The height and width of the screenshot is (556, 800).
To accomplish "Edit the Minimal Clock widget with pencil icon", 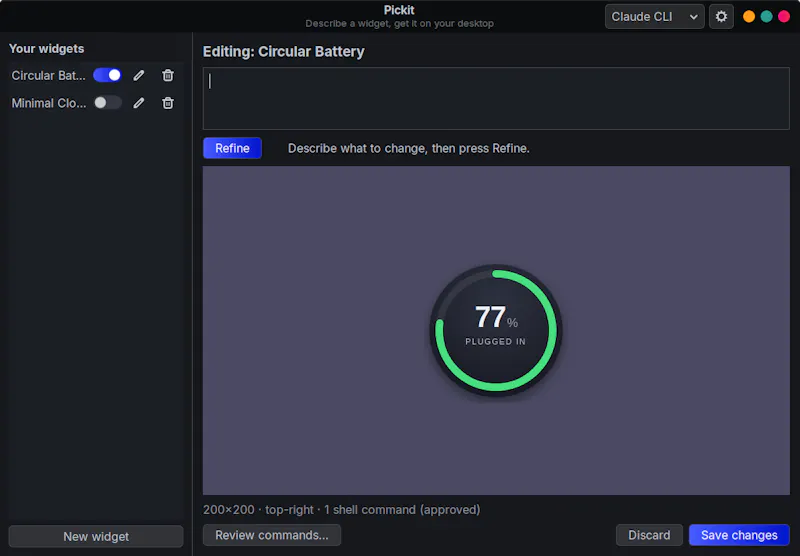I will pos(139,103).
